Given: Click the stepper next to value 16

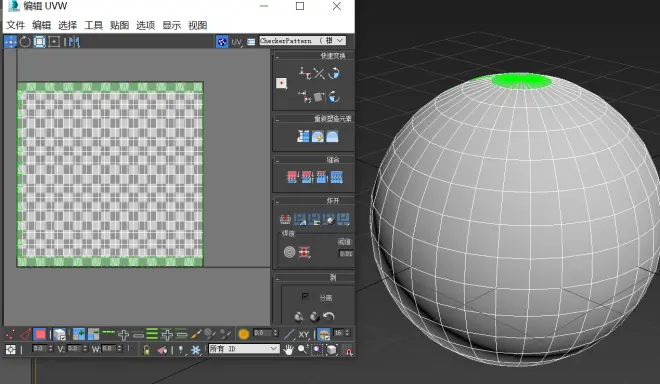Looking at the screenshot, I should 347,333.
